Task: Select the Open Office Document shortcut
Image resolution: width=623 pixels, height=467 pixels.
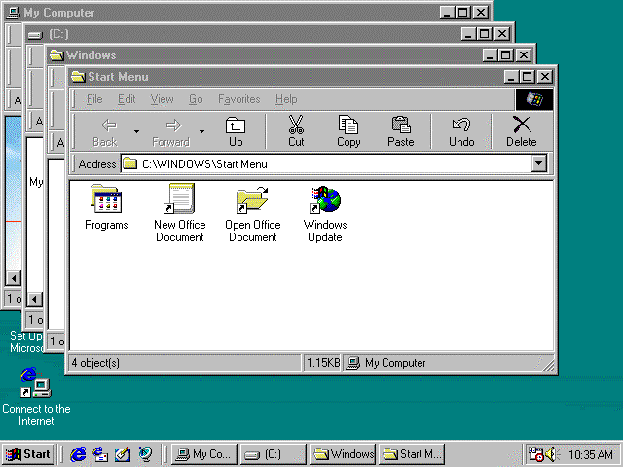Action: click(x=252, y=200)
